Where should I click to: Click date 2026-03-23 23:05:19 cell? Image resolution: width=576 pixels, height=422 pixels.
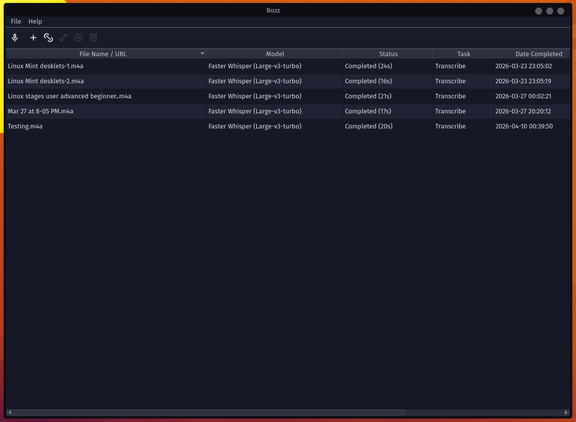(532, 81)
